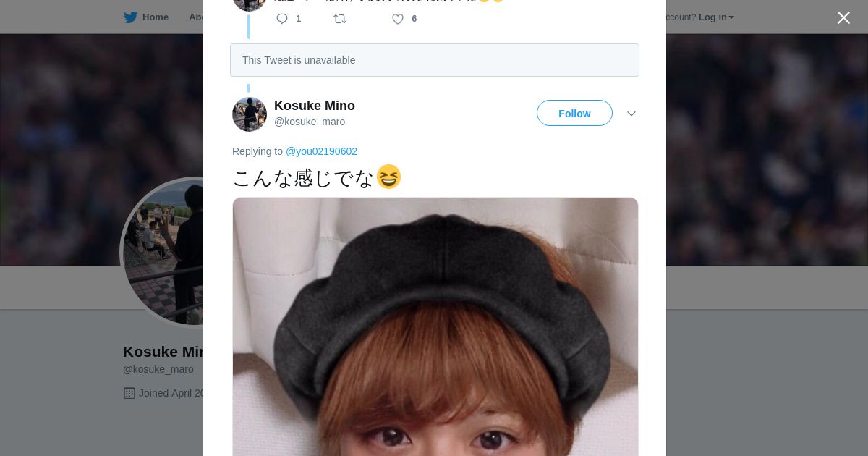868x456 pixels.
Task: Open the Log in dropdown
Action: [715, 17]
